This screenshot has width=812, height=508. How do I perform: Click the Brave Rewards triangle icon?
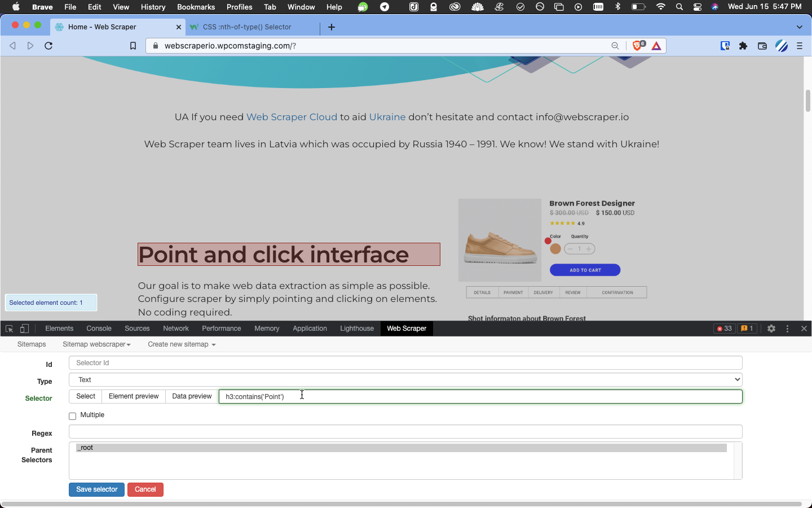click(x=656, y=46)
